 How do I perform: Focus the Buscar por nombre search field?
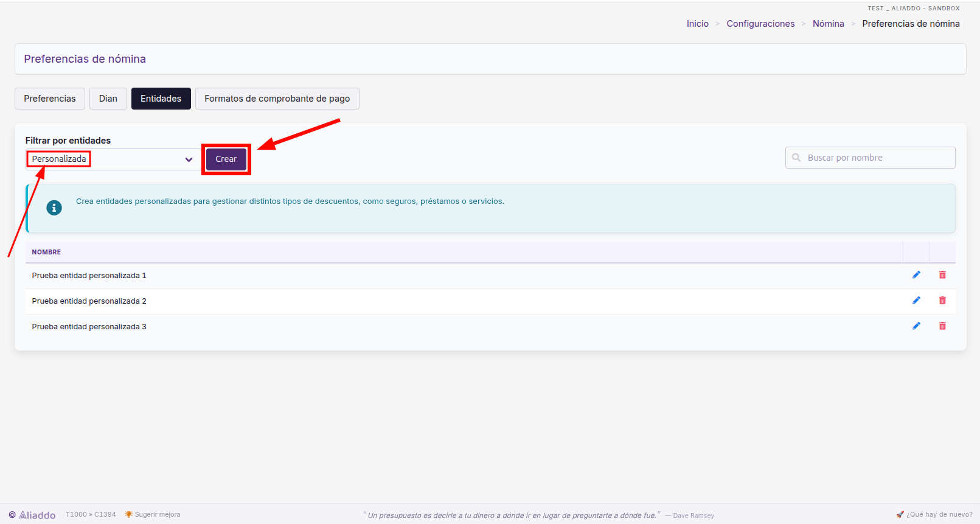pos(871,158)
